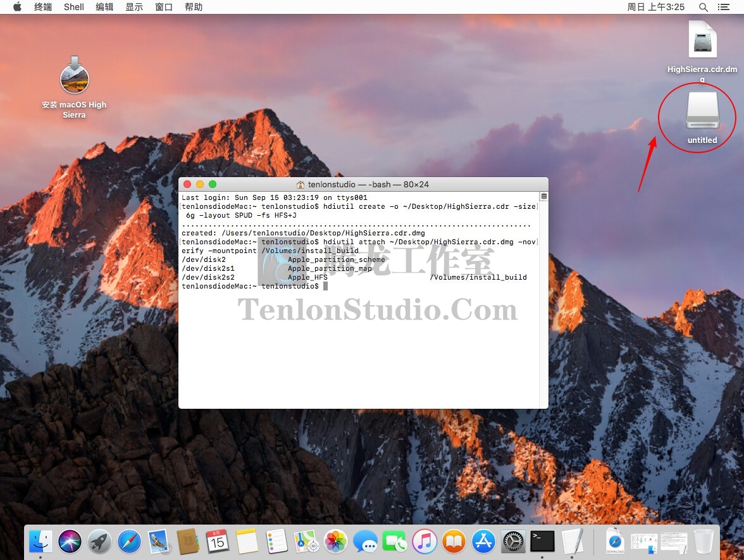Image resolution: width=744 pixels, height=560 pixels.
Task: Click the home folder icon in Terminal title
Action: [x=301, y=185]
